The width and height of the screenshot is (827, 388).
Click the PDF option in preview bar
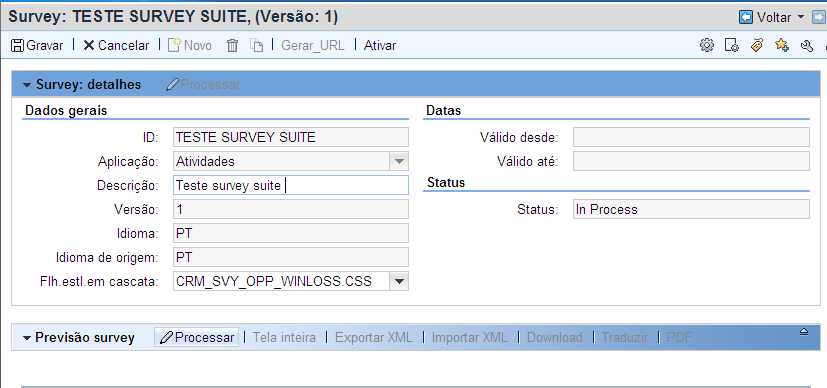[679, 337]
